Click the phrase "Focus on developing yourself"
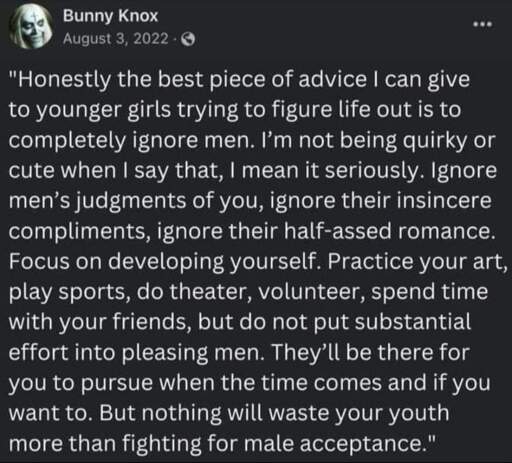 click(x=163, y=262)
